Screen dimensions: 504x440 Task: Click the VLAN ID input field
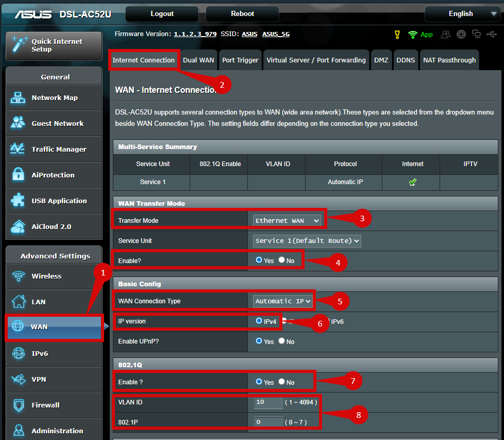(268, 402)
